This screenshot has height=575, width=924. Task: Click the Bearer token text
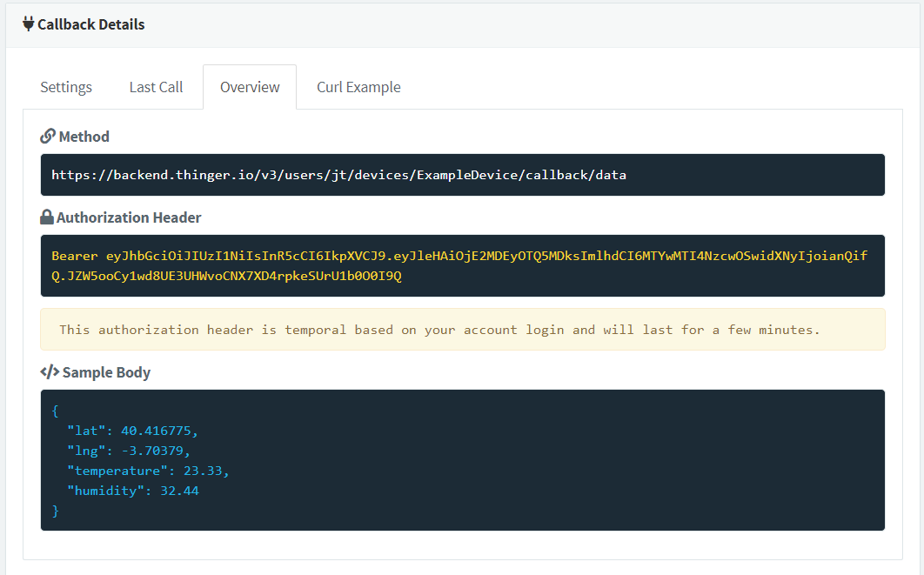(459, 265)
